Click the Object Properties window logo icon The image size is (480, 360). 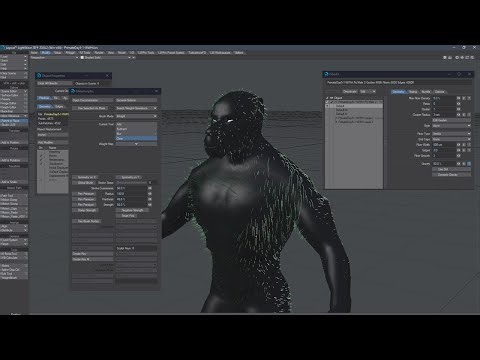coord(39,76)
